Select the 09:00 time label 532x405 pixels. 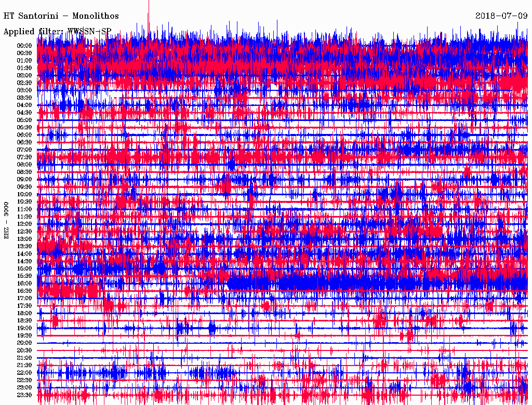(24, 180)
